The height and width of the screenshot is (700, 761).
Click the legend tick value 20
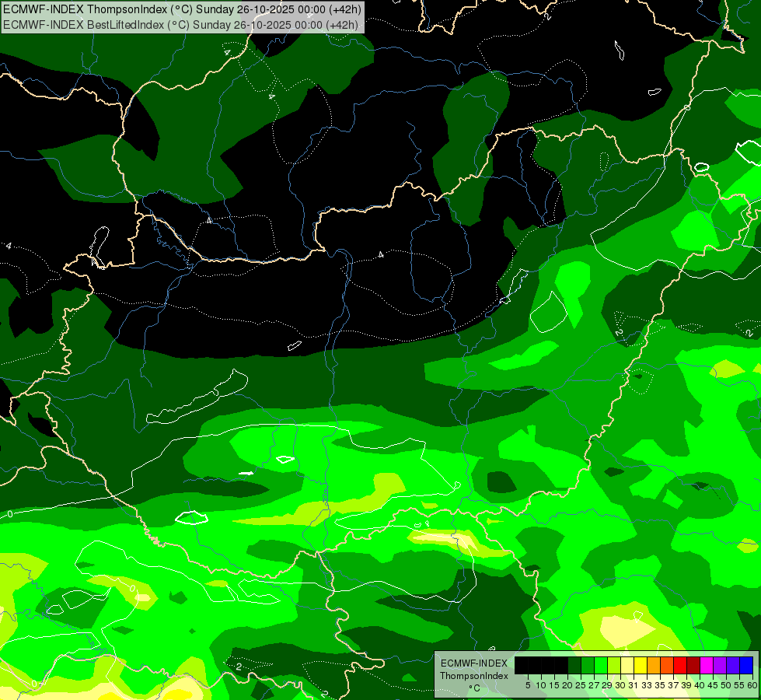[567, 685]
